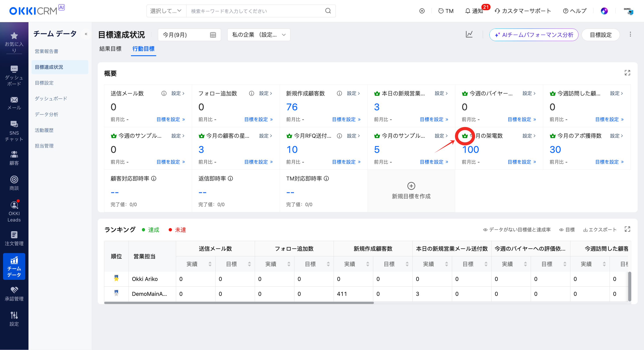Toggle データがない目標値と達成率 visibility
The image size is (644, 350).
tap(517, 230)
